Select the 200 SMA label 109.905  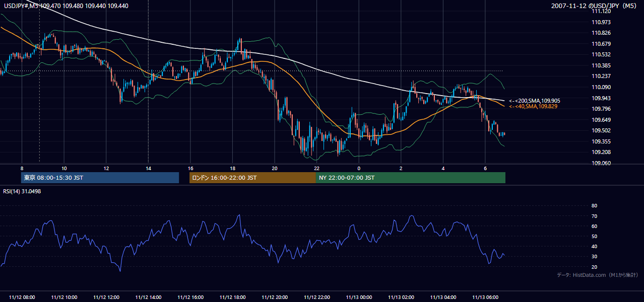534,101
